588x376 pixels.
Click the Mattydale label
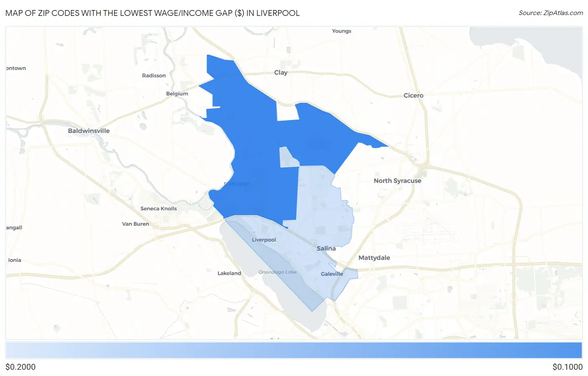(374, 258)
